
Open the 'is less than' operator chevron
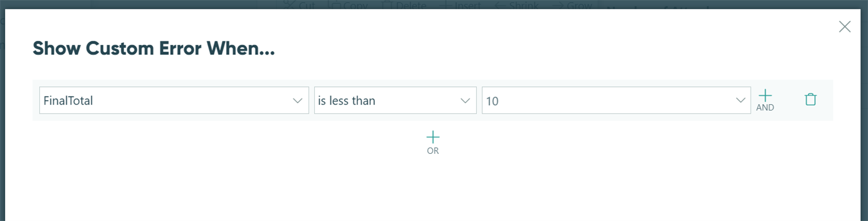(465, 101)
